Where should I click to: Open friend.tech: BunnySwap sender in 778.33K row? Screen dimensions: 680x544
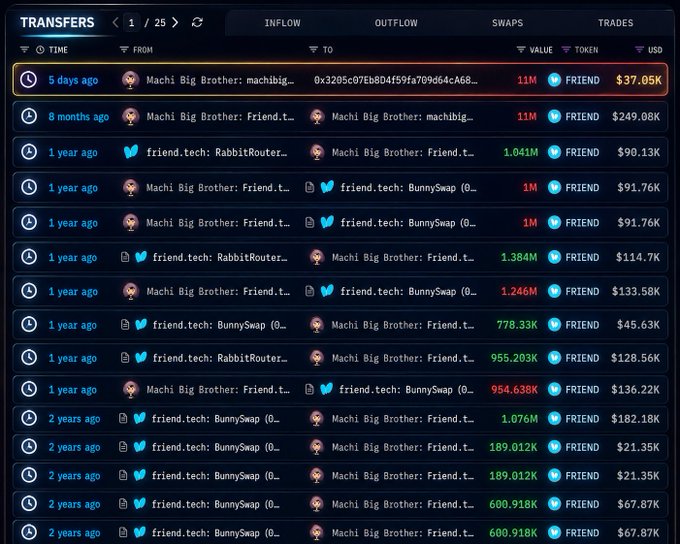pyautogui.click(x=219, y=325)
